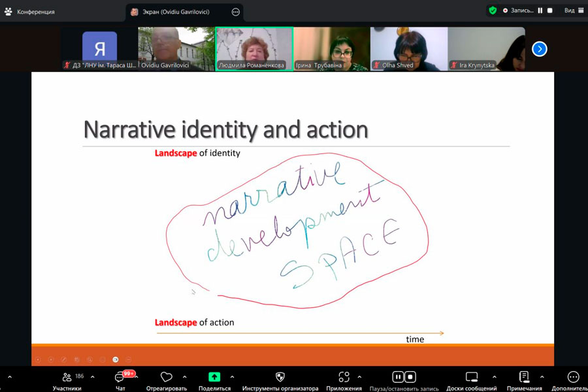
Task: Expand the arrow next to Поделиться
Action: point(232,377)
